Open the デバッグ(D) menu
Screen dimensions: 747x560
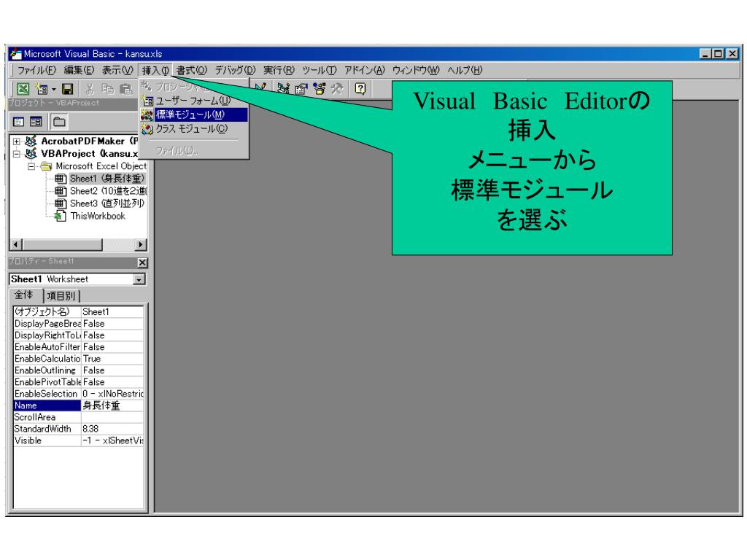coord(236,71)
